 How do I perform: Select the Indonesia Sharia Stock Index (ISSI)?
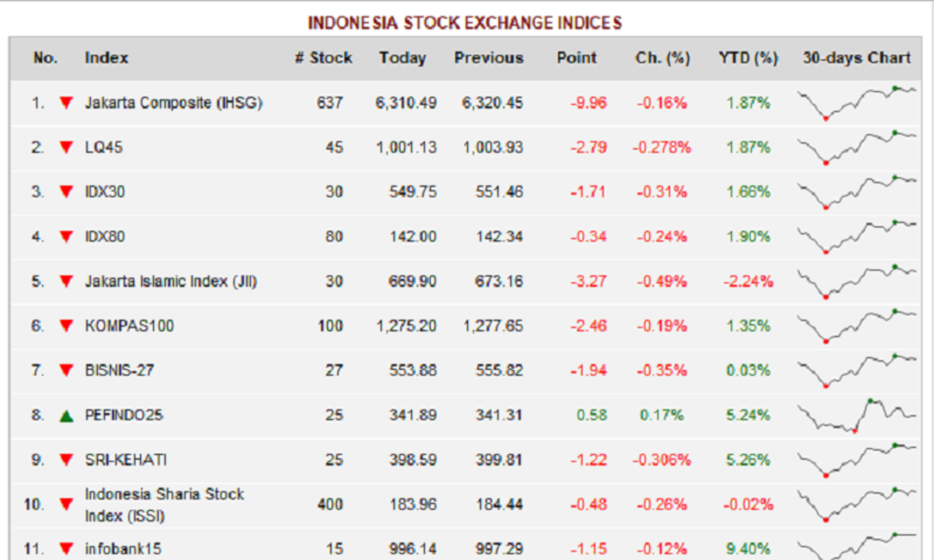[164, 505]
